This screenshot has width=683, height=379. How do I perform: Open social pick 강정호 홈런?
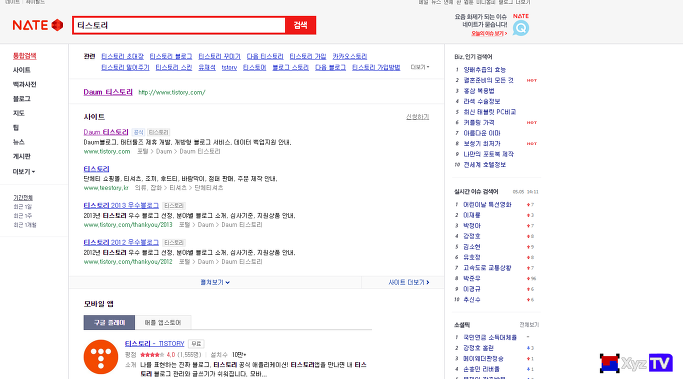[479, 348]
